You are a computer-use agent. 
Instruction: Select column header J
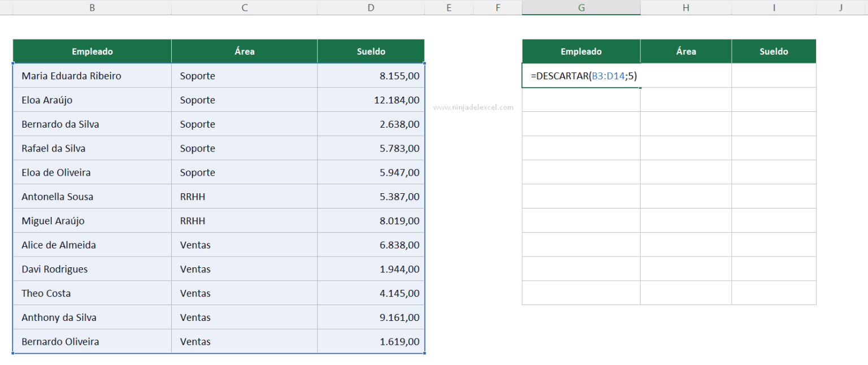841,7
